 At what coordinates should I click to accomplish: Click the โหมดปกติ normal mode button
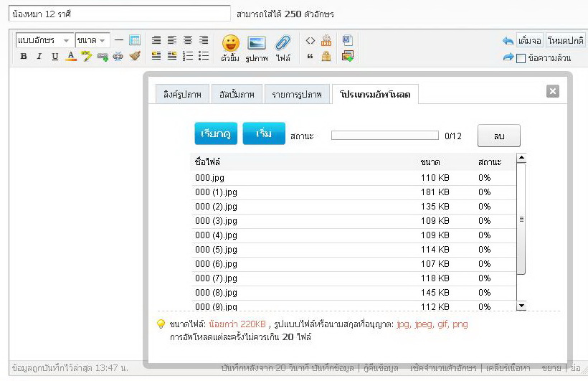click(566, 40)
